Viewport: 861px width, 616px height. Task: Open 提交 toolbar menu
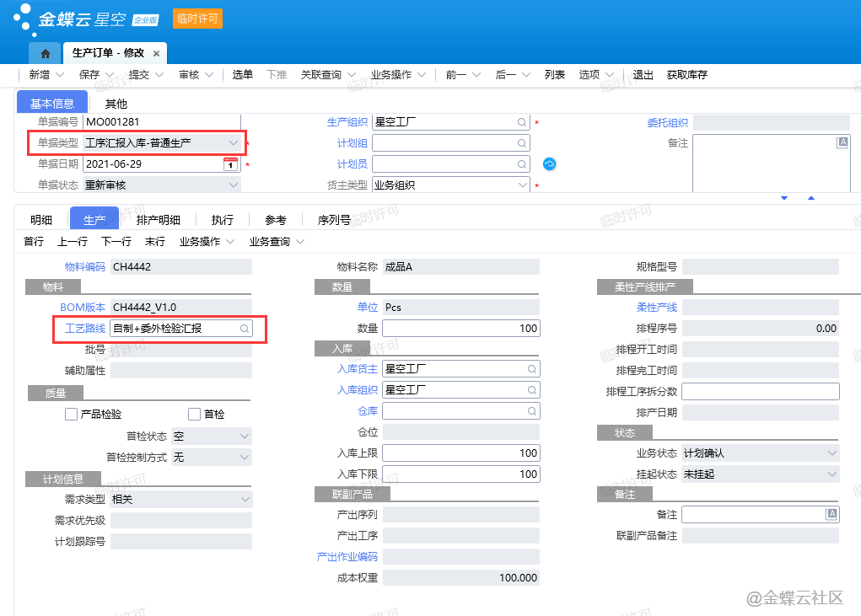pyautogui.click(x=146, y=75)
